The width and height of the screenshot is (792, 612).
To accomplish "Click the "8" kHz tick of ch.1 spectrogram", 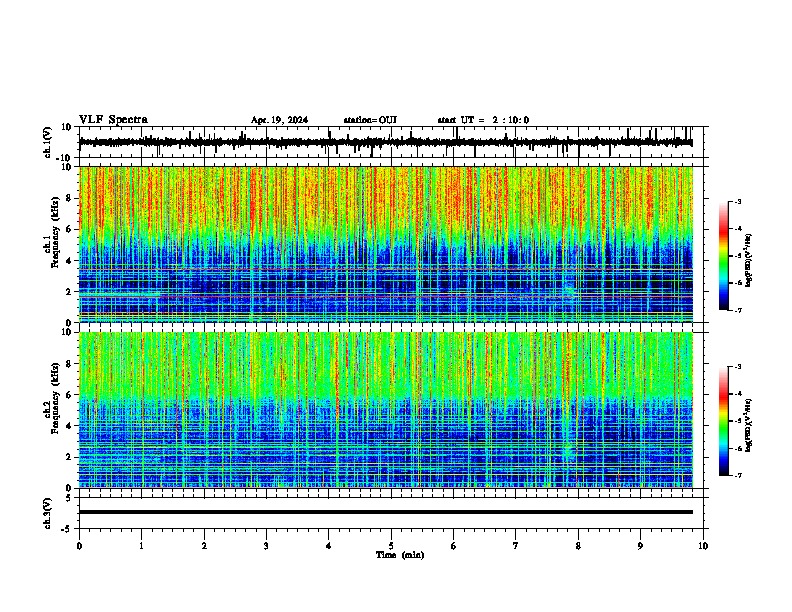I will click(70, 198).
